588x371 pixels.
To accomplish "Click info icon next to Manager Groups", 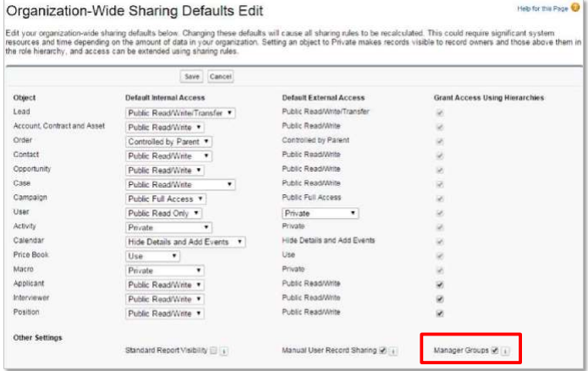I will 505,350.
